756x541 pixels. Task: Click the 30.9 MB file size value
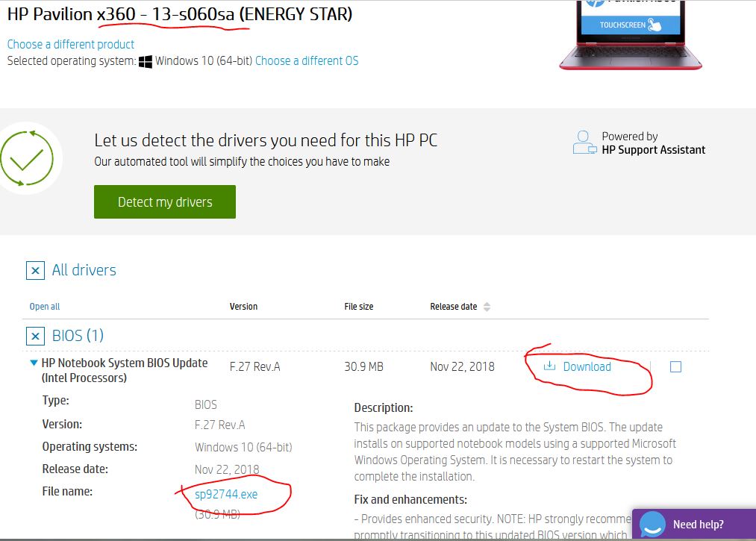[x=363, y=367]
